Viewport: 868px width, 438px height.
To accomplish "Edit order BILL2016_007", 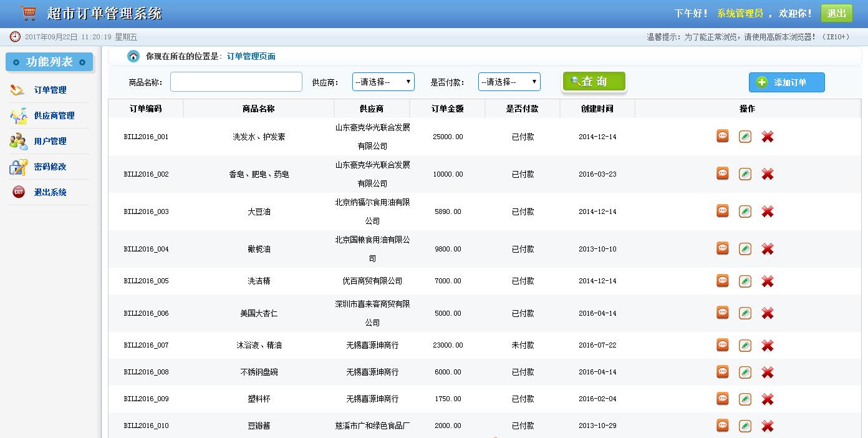I will tap(745, 346).
